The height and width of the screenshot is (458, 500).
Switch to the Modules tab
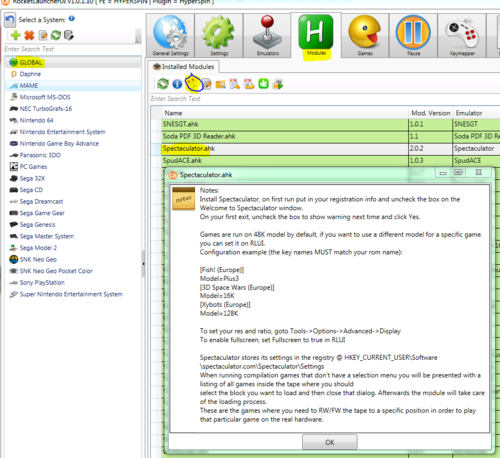pos(316,36)
